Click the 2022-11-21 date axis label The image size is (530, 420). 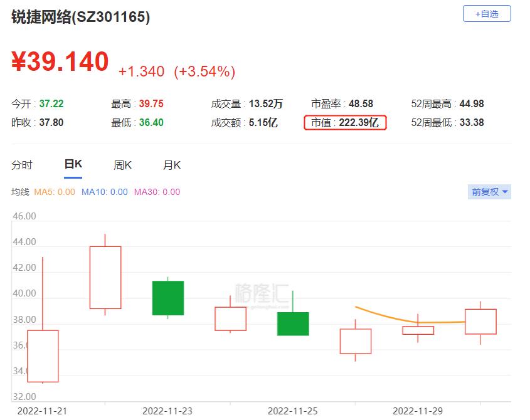coord(42,411)
